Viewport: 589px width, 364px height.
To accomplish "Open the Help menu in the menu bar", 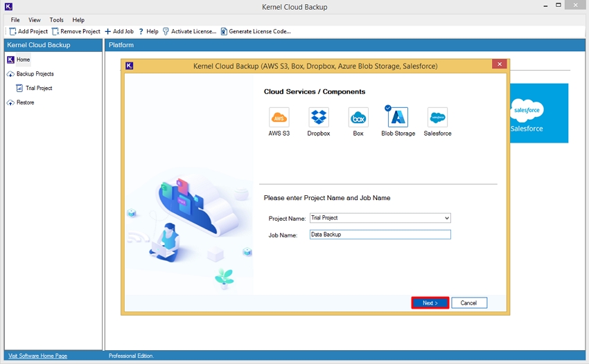I will 78,20.
